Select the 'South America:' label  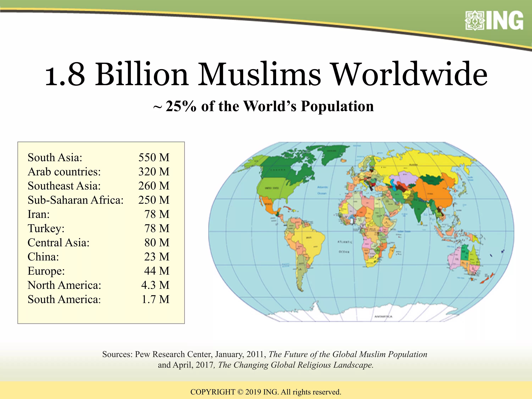tap(64, 300)
